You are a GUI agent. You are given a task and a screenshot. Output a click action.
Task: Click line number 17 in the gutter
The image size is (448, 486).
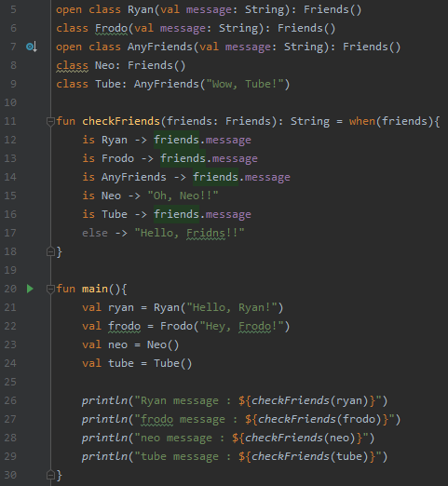10,233
